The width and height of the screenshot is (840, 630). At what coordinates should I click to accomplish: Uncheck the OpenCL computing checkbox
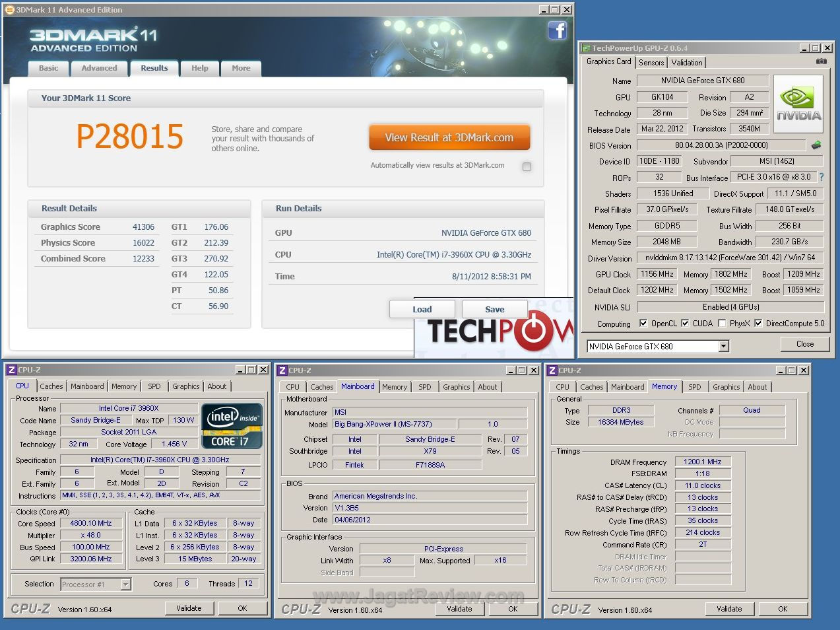[x=643, y=324]
